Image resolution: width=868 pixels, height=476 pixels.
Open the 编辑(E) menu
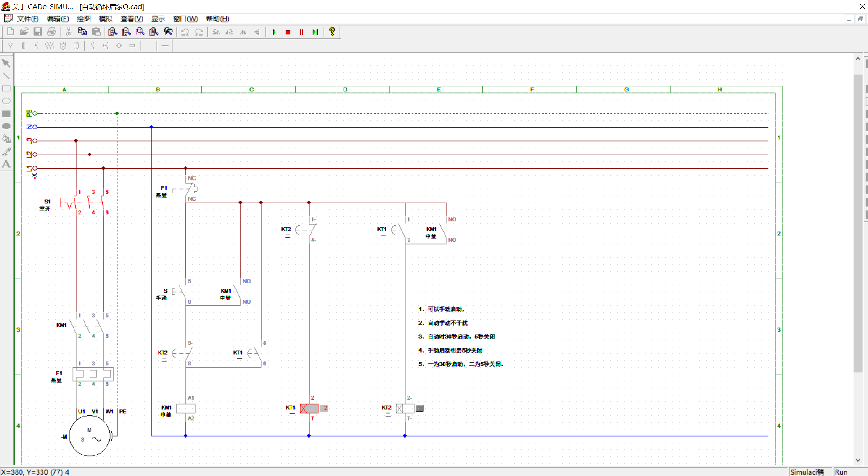(58, 19)
